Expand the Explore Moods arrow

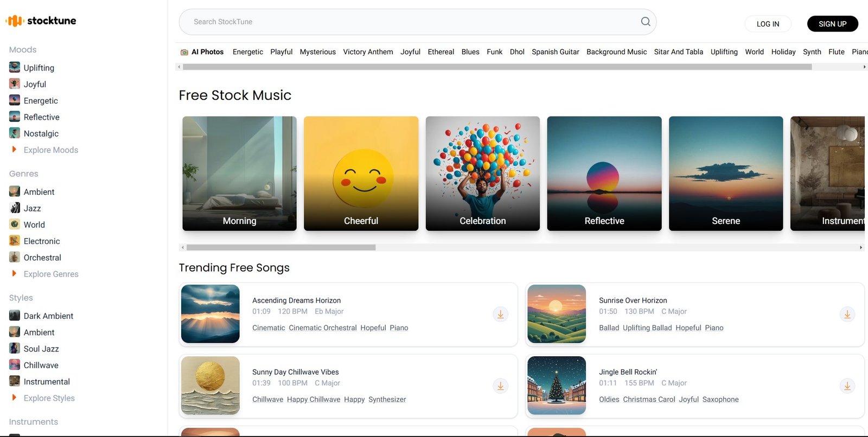(x=14, y=150)
